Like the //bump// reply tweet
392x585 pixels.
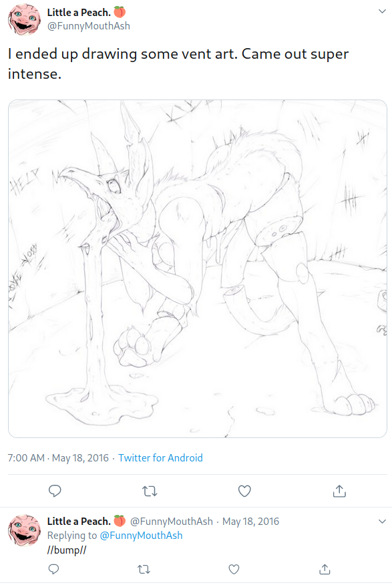(234, 570)
